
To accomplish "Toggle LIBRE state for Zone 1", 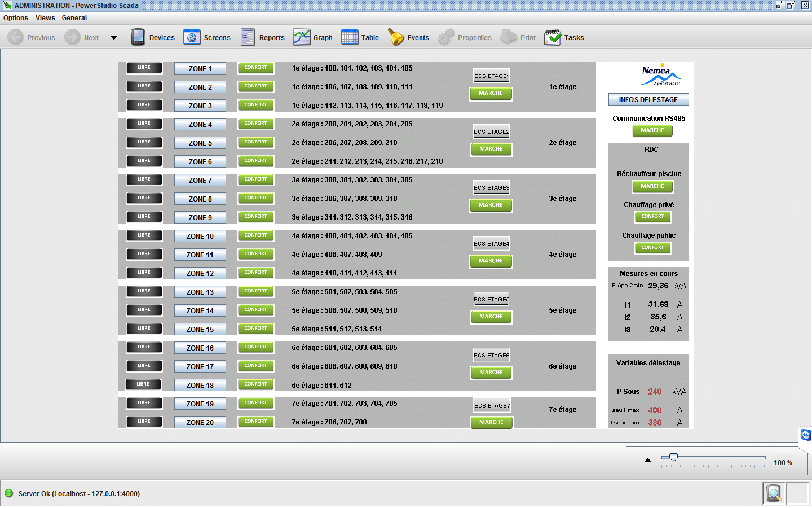I will [144, 68].
